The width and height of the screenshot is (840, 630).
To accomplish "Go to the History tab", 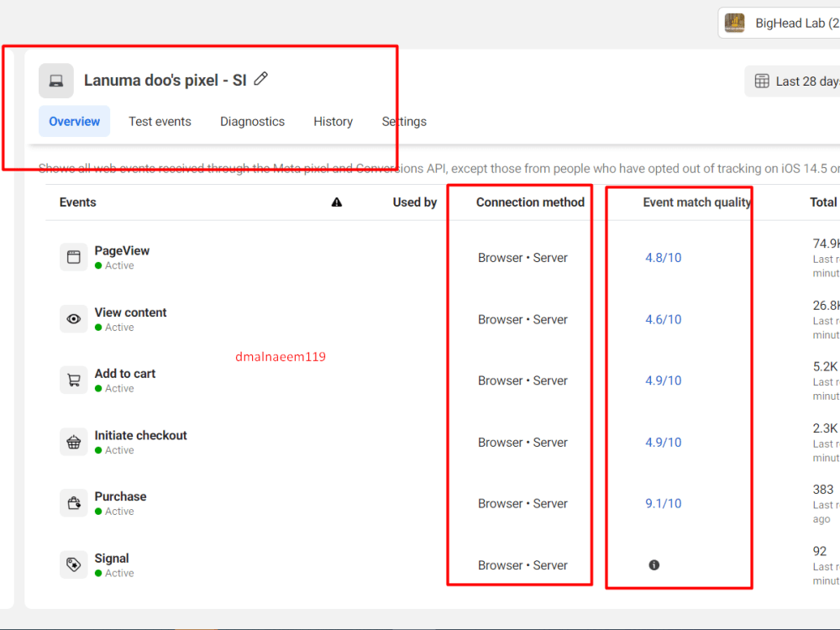I will 333,121.
